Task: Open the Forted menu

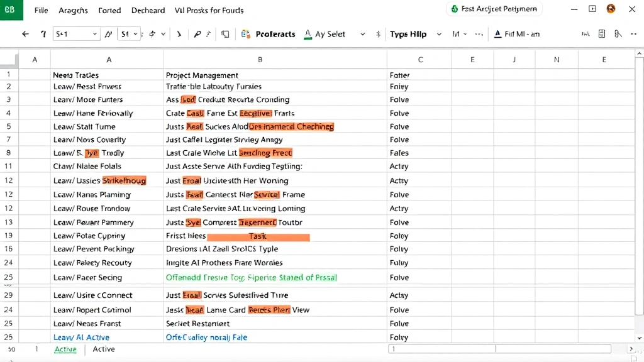Action: click(109, 10)
